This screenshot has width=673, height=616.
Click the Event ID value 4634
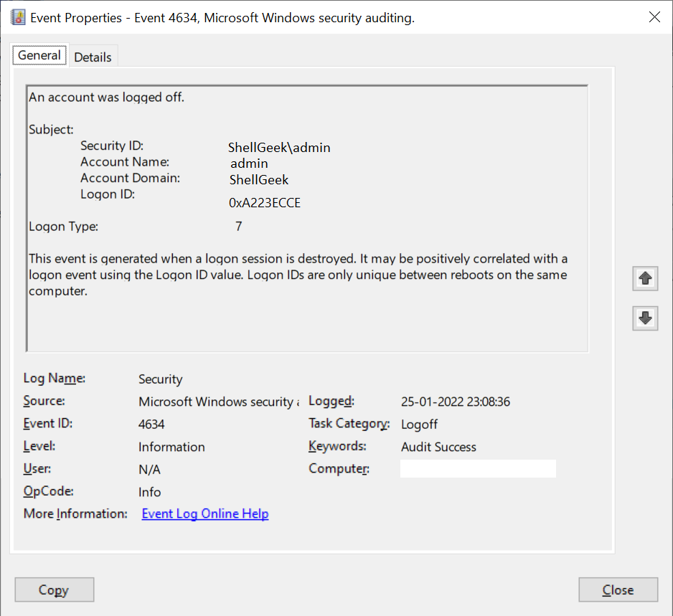tap(149, 423)
